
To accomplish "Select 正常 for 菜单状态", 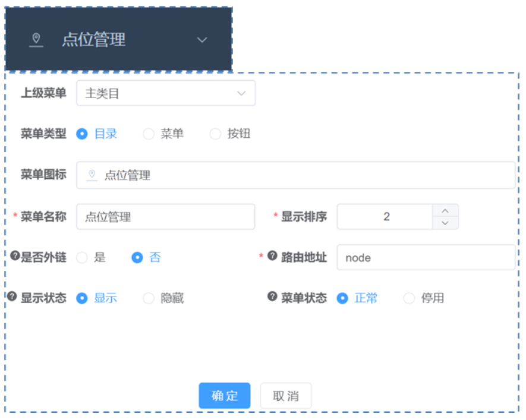I will [357, 298].
